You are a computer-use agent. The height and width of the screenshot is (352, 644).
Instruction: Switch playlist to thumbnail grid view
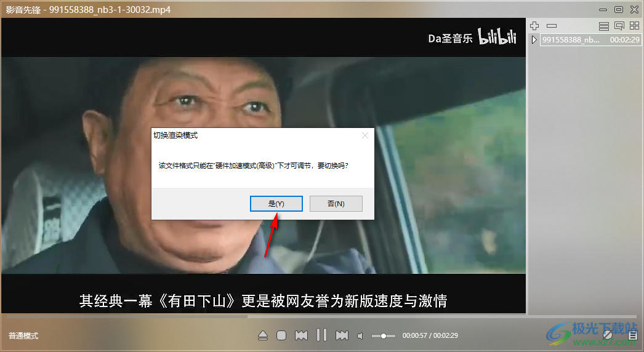click(x=634, y=26)
